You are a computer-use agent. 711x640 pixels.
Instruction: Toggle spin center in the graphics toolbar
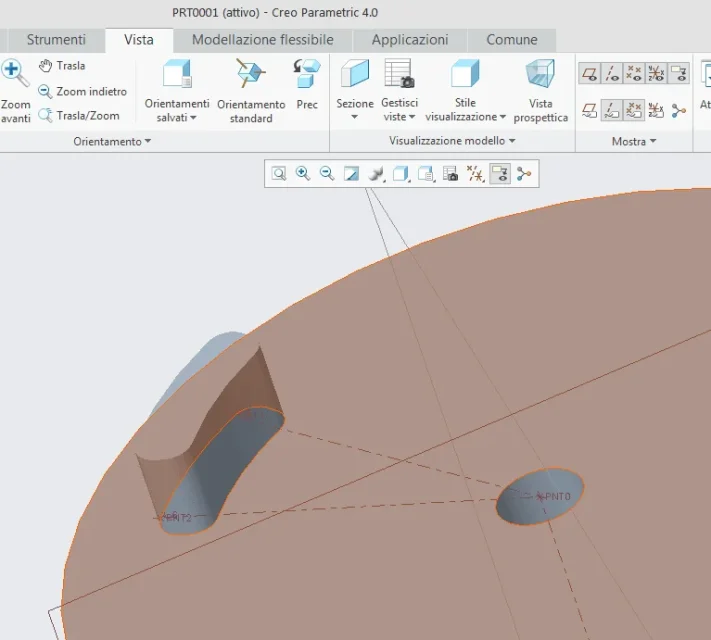coord(524,174)
